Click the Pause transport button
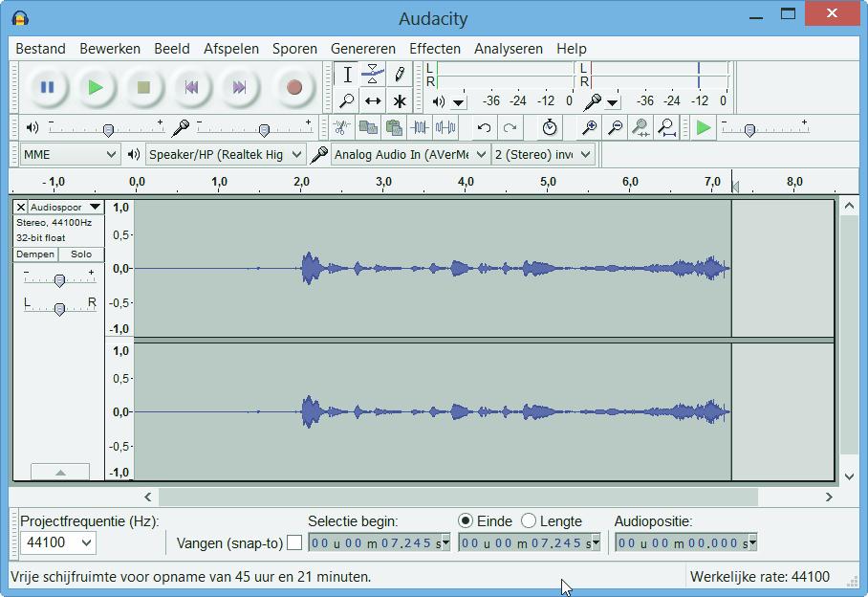 pyautogui.click(x=47, y=87)
